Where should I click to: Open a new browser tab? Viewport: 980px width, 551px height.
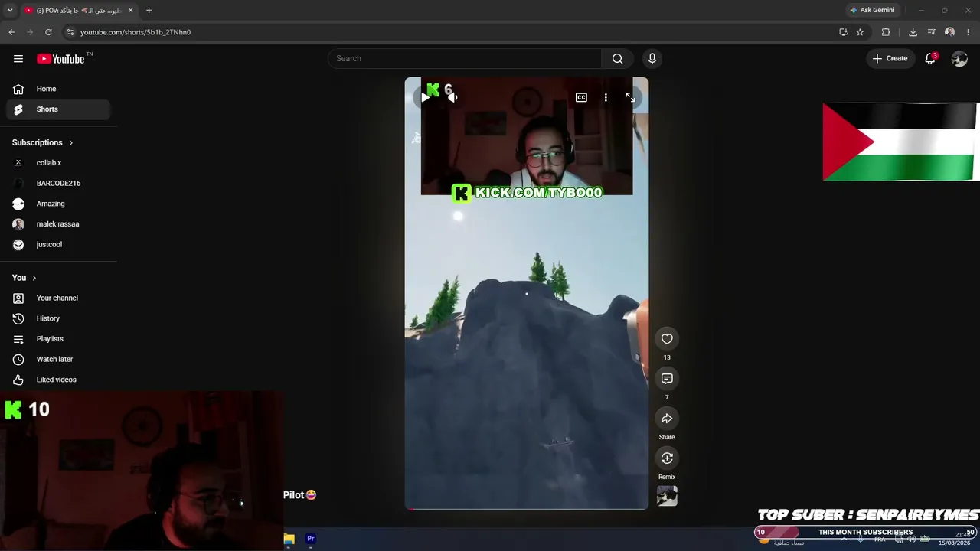149,10
